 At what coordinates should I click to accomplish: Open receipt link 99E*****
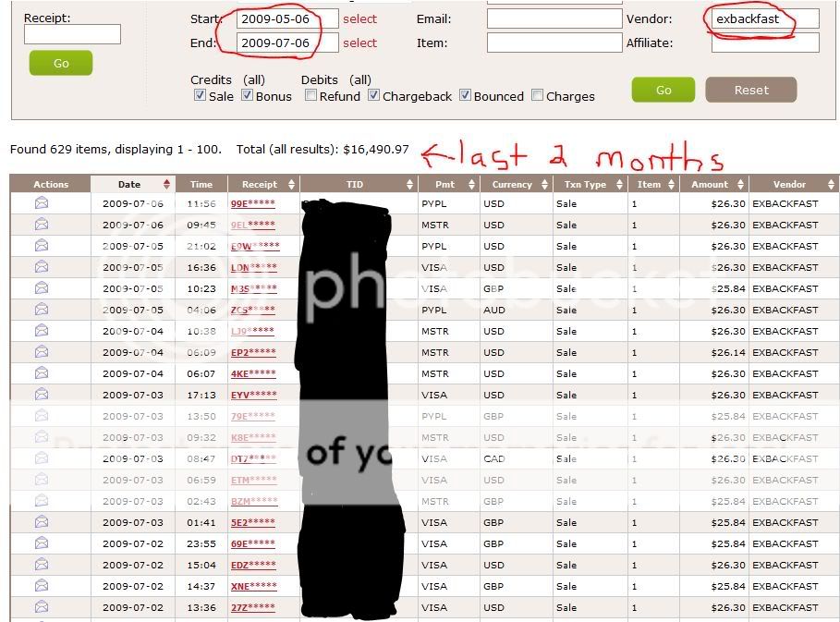click(x=253, y=203)
